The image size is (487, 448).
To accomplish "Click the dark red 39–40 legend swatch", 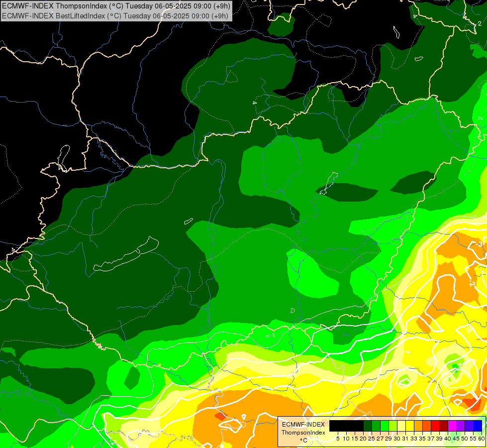I will (x=444, y=426).
